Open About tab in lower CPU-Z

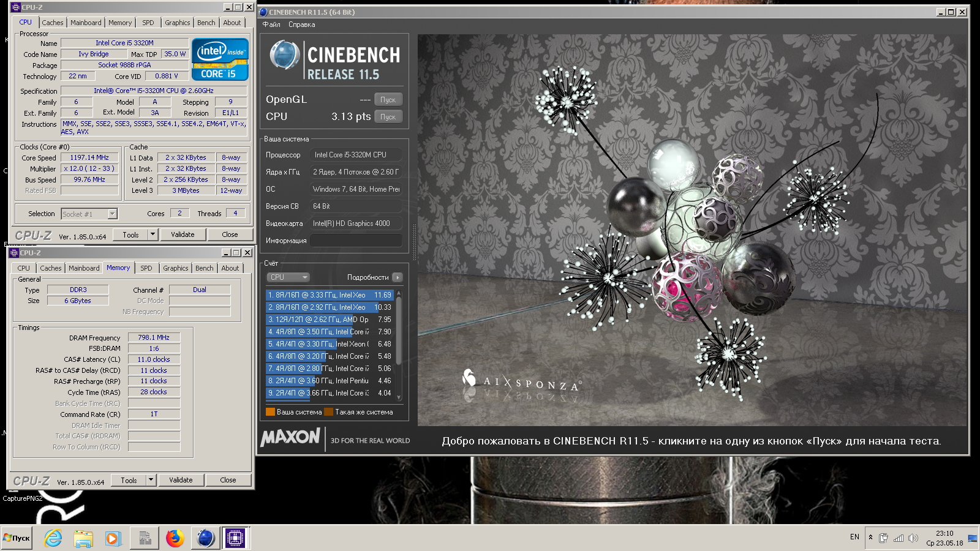coord(230,268)
